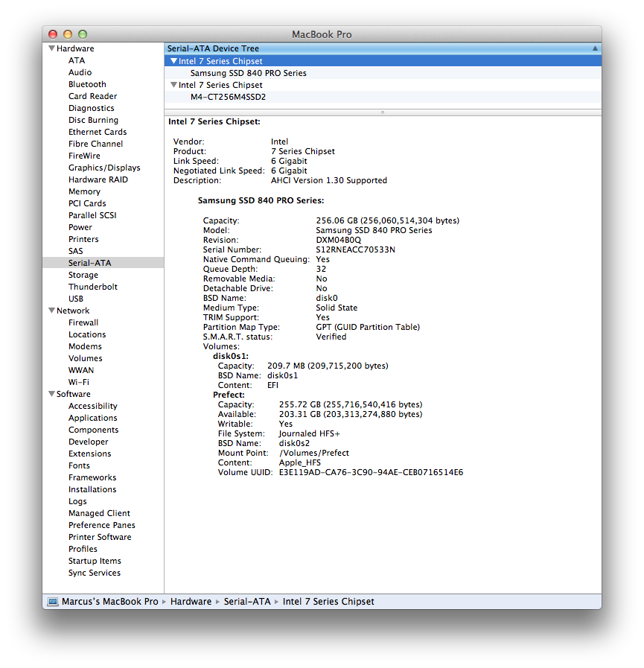Show Diagnostics information

[x=91, y=108]
